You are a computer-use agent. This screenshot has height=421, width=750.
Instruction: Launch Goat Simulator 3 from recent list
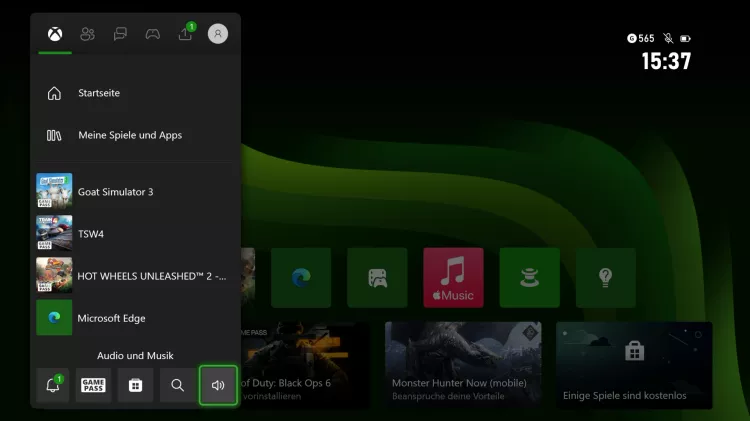[x=135, y=191]
